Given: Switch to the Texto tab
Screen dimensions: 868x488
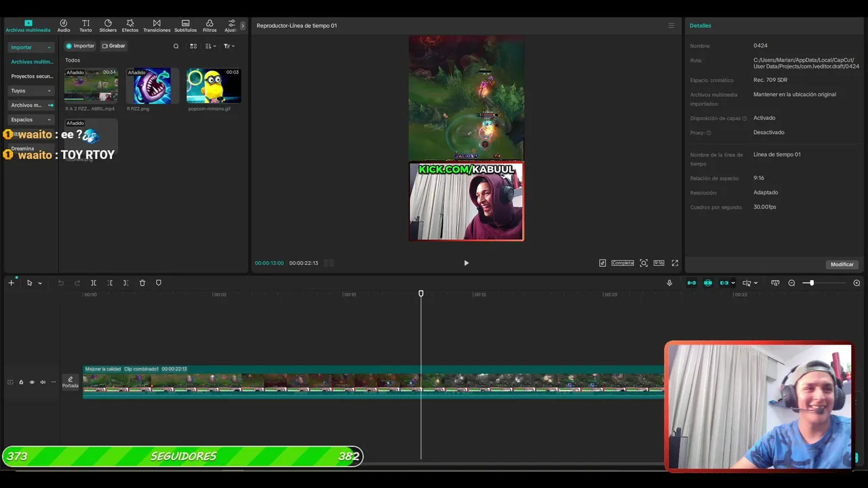Looking at the screenshot, I should (85, 26).
